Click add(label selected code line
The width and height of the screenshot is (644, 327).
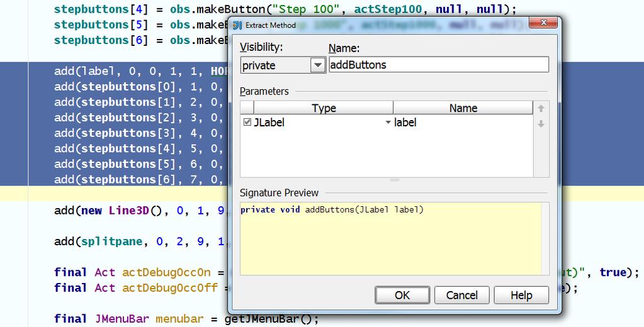(x=140, y=72)
